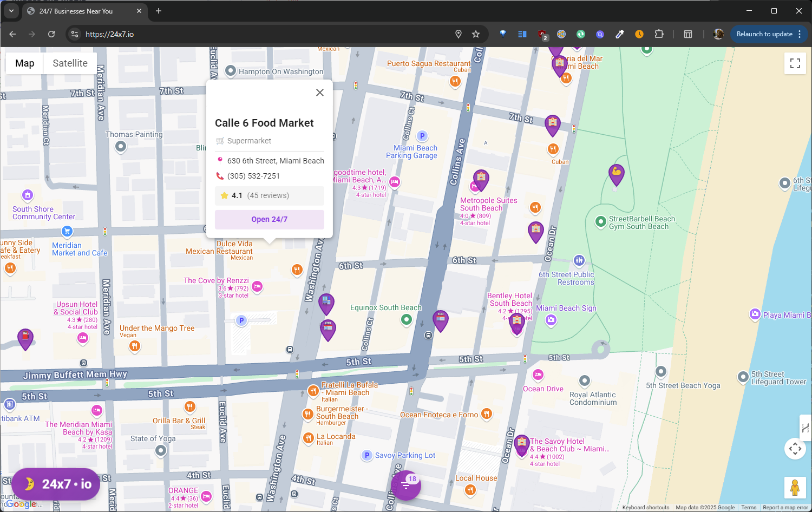The image size is (812, 512).
Task: Open the browser Extensions puzzle icon
Action: (x=659, y=34)
